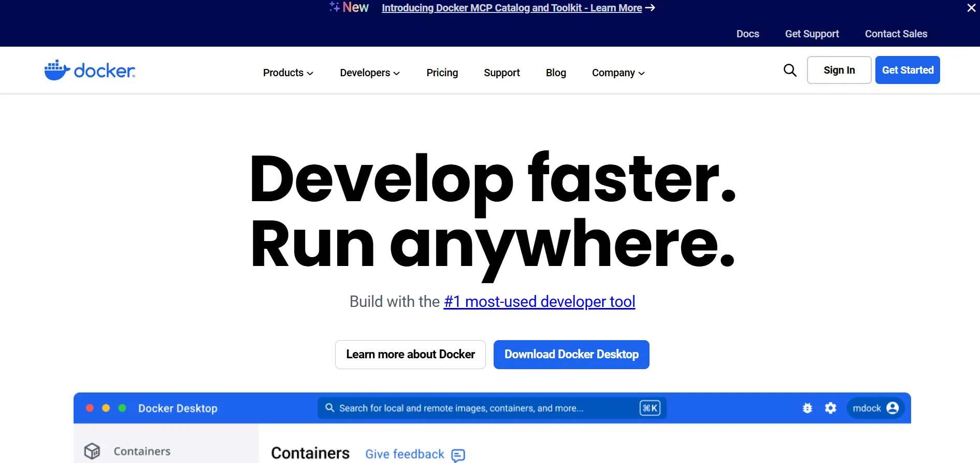
Task: Click Download Docker Desktop button
Action: (x=571, y=355)
